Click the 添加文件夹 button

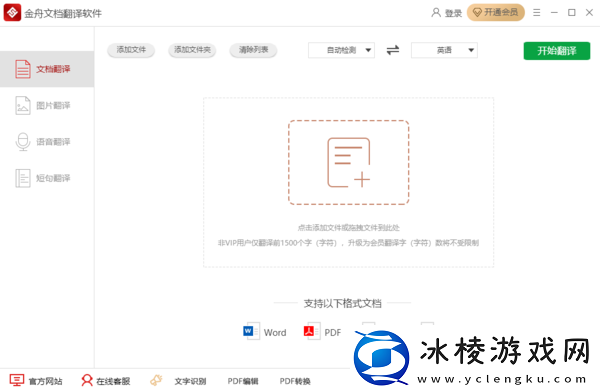tap(192, 50)
